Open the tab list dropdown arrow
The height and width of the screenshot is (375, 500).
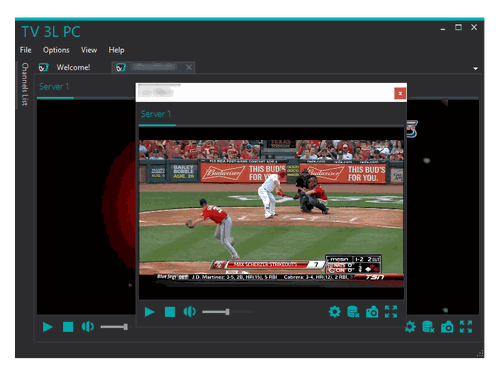click(475, 68)
